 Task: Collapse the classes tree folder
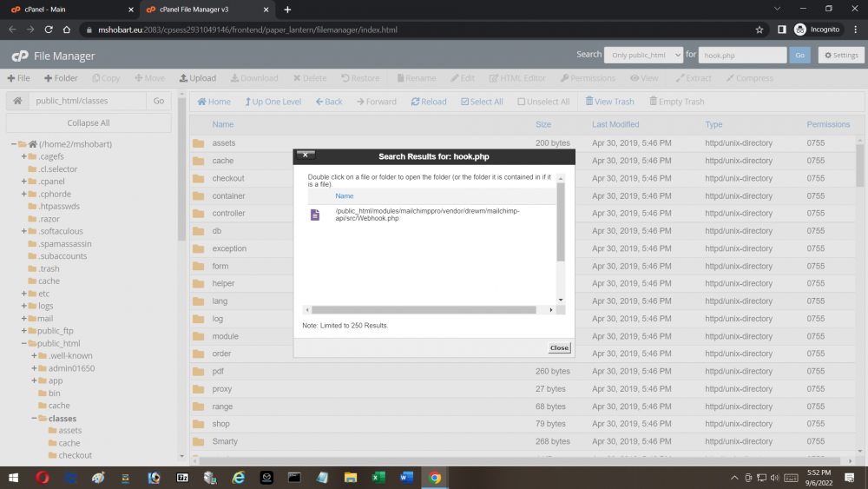click(x=34, y=418)
